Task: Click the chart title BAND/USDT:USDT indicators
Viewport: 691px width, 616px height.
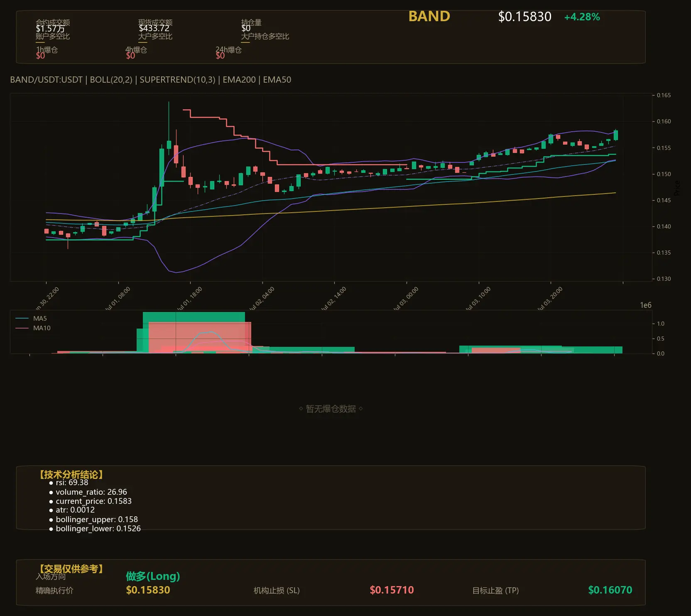Action: 150,80
